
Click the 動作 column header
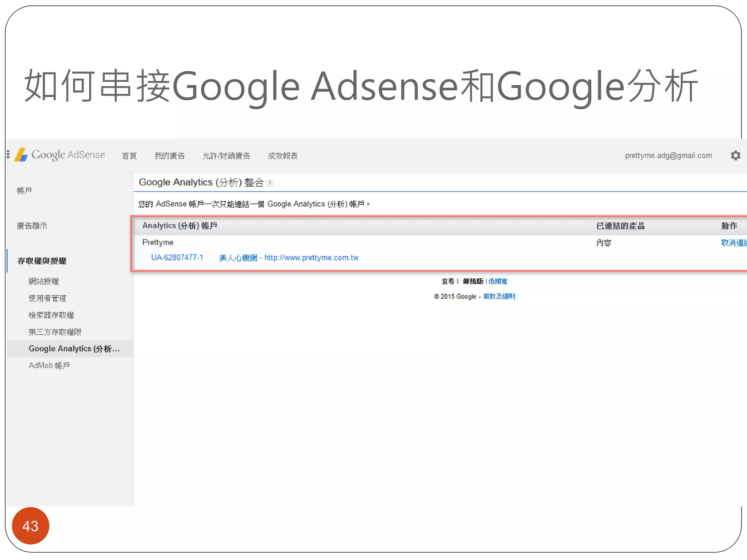pyautogui.click(x=729, y=226)
